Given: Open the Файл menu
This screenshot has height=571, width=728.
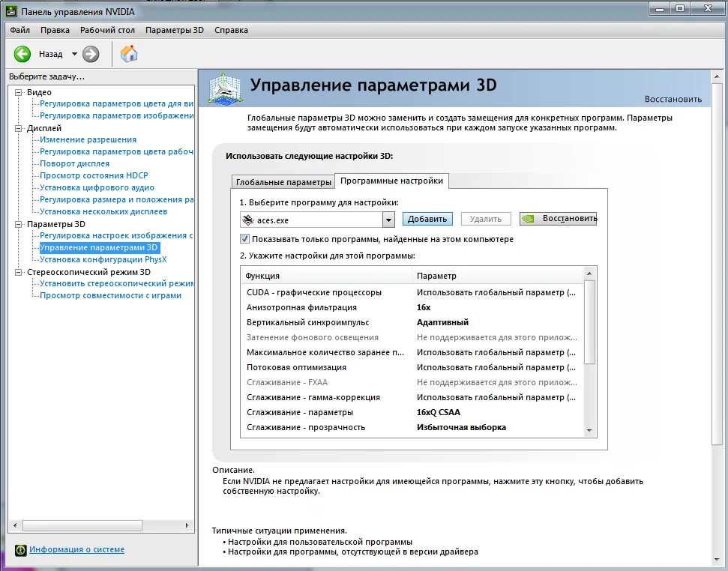Looking at the screenshot, I should pos(20,30).
